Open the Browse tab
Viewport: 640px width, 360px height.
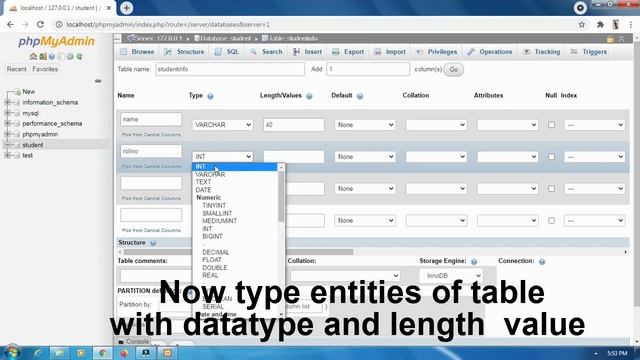point(137,52)
